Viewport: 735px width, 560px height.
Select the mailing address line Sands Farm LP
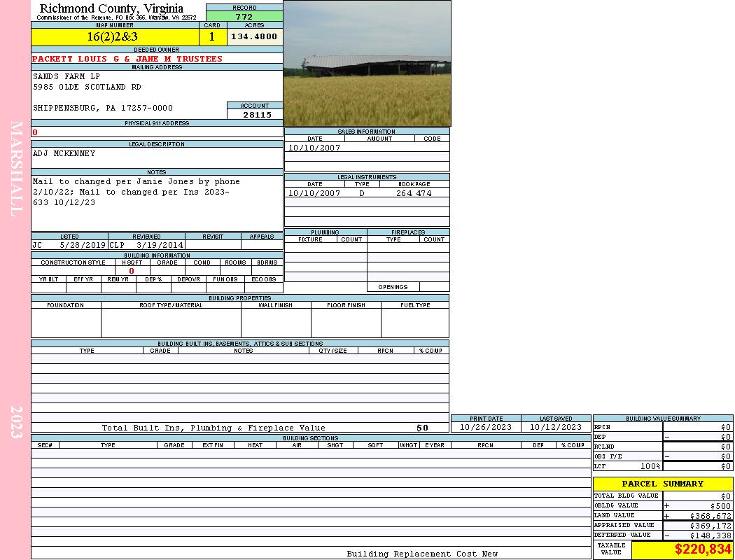click(66, 76)
